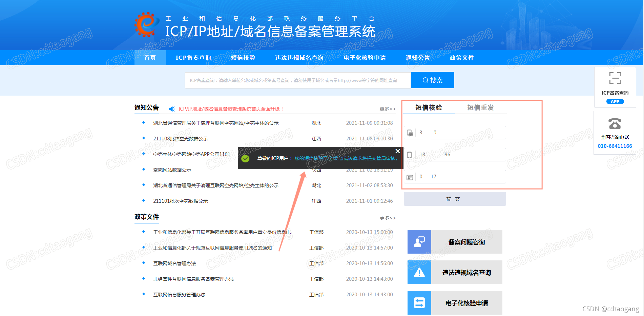The width and height of the screenshot is (644, 316).
Task: Click the ID card icon in form
Action: click(410, 177)
